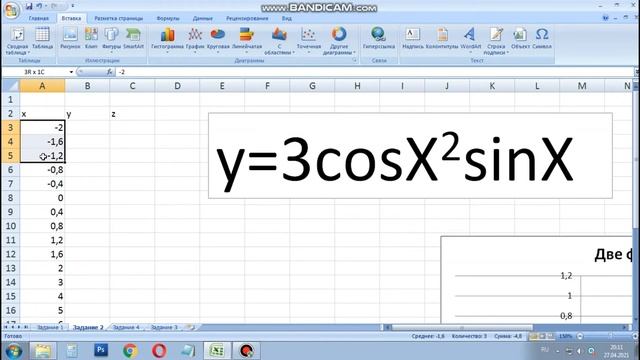Viewport: 640px width, 360px height.
Task: Switch to Page Layout view in status bar
Action: click(542, 336)
